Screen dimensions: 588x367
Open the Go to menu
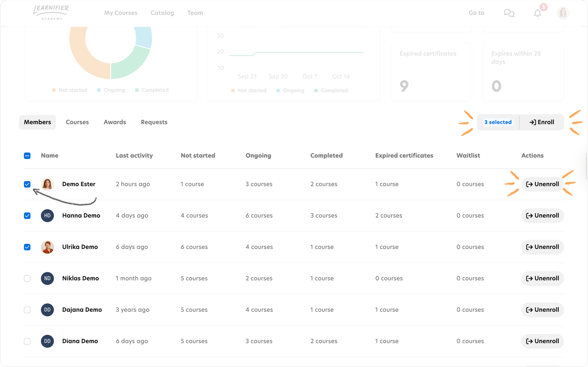click(x=476, y=13)
